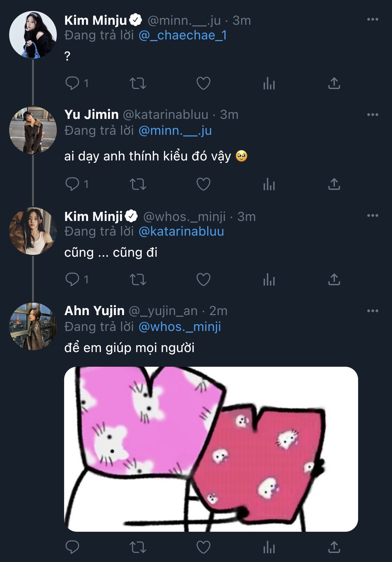
Task: Open Ahn Yujin's display name
Action: tap(94, 311)
